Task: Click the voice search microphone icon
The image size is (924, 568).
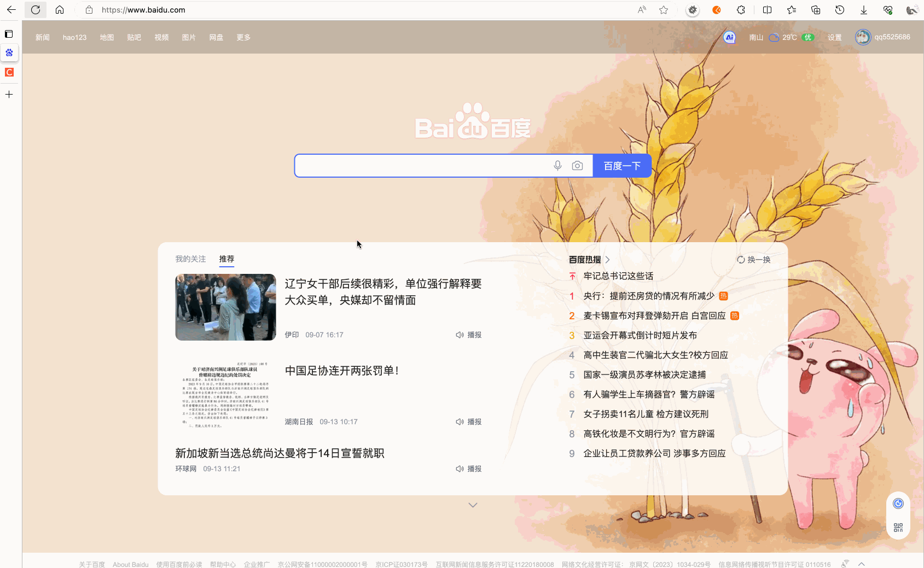Action: (557, 166)
